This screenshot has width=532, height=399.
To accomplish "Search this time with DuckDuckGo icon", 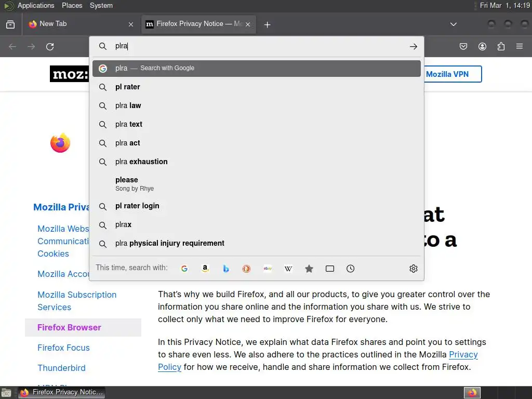I will [x=247, y=269].
